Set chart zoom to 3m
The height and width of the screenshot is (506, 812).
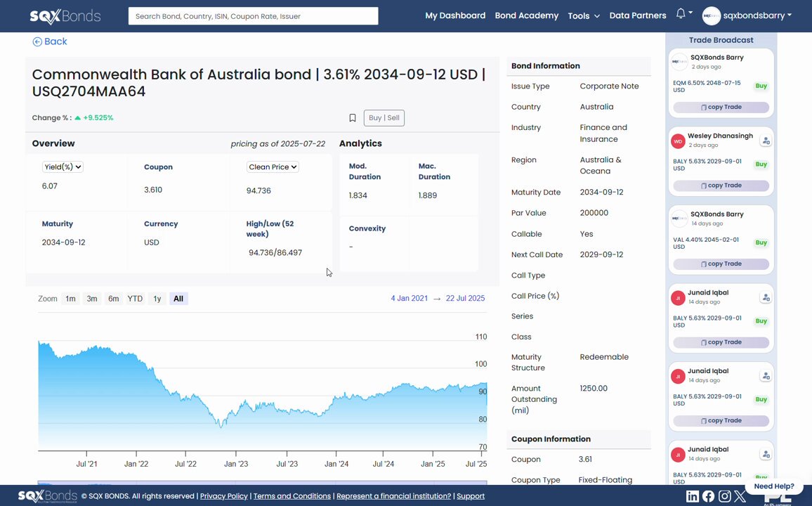pos(91,299)
